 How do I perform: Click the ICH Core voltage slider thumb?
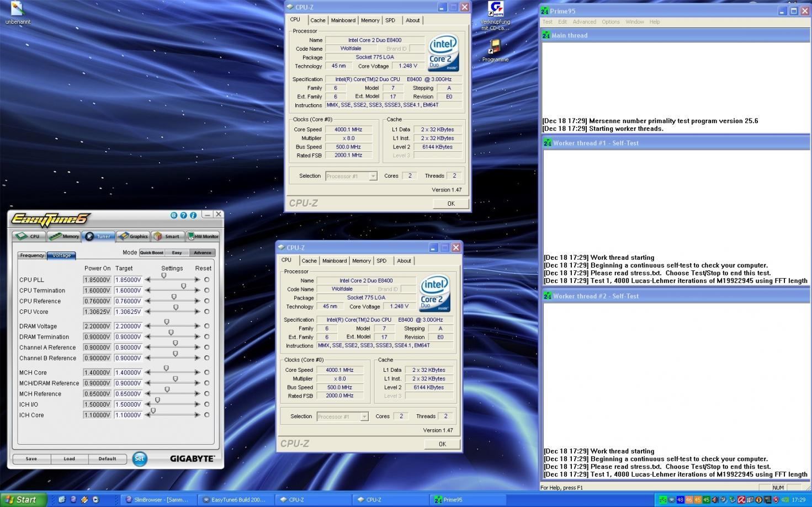tap(153, 410)
